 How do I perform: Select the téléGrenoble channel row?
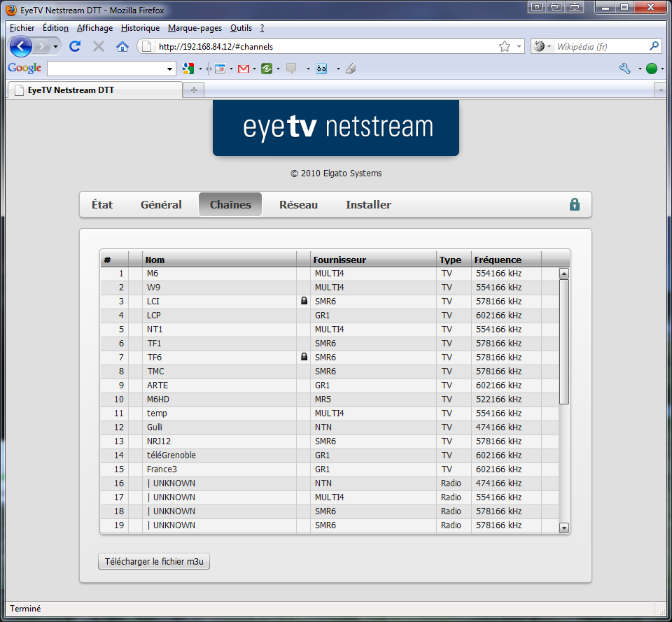[330, 455]
